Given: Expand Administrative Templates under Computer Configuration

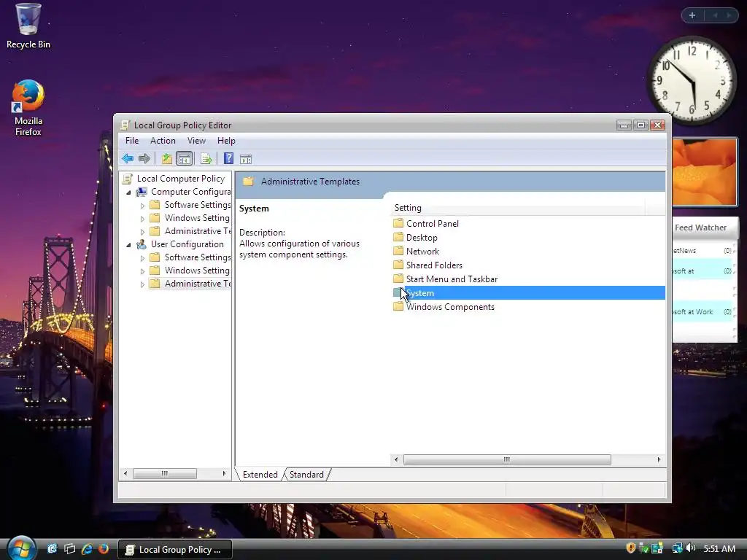Looking at the screenshot, I should [x=142, y=232].
